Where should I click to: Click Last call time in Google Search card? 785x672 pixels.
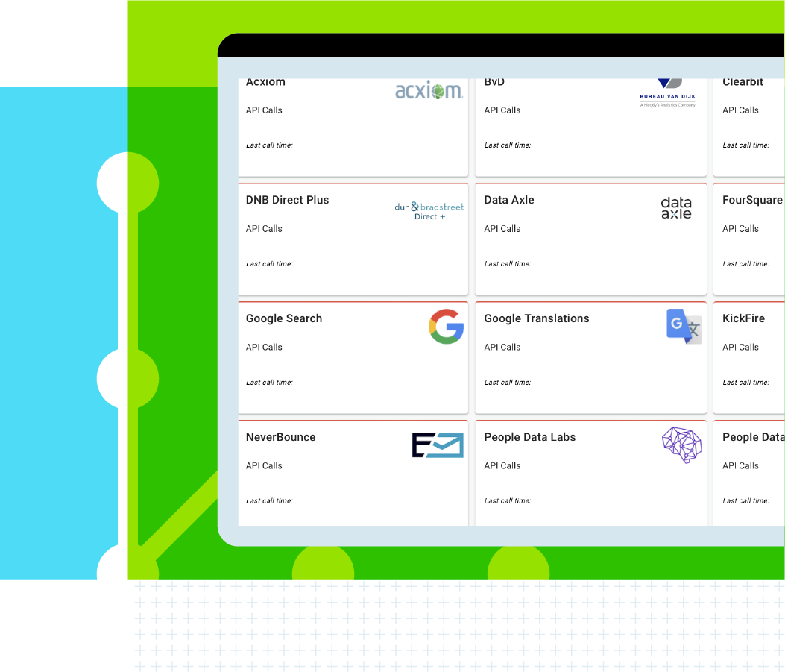click(x=269, y=383)
